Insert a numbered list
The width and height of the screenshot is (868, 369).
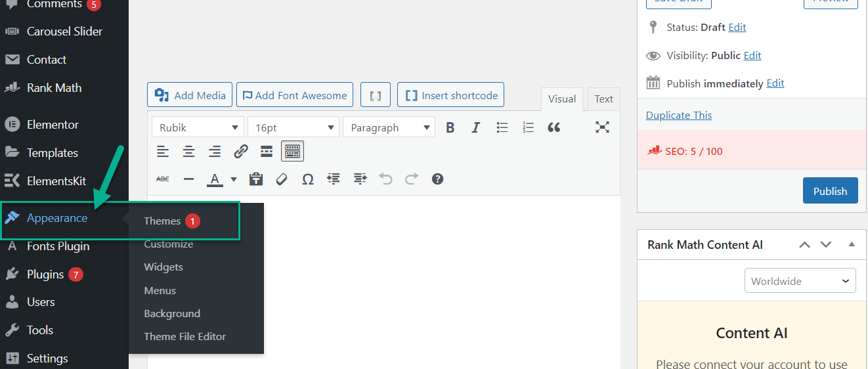coord(528,127)
